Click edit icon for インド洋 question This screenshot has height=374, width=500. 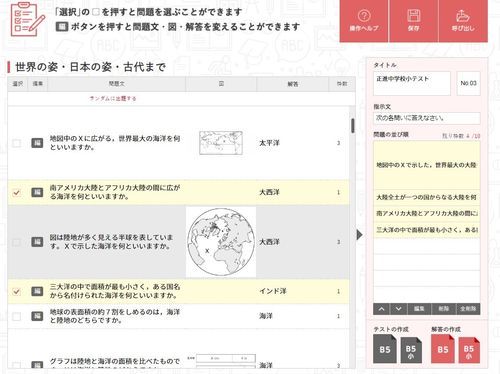coord(37,291)
